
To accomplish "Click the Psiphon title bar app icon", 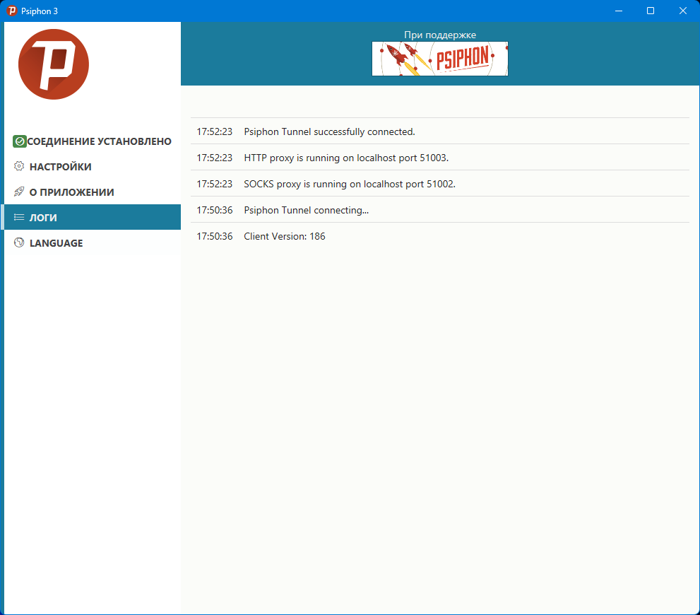I will click(12, 11).
